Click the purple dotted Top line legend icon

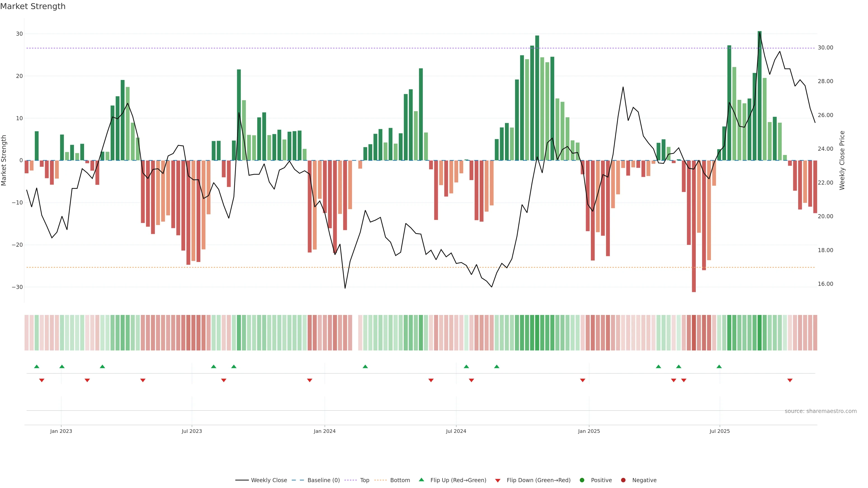tap(350, 480)
